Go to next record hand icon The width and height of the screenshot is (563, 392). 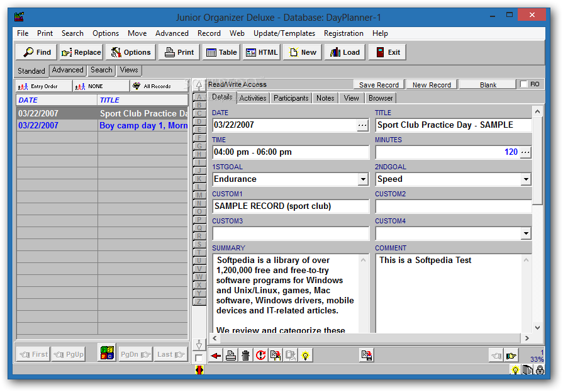(x=511, y=356)
